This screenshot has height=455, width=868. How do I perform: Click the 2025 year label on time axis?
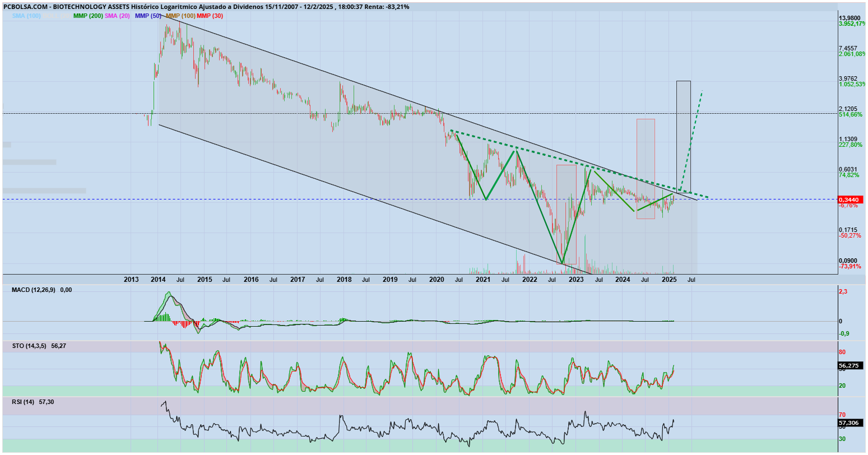[669, 279]
